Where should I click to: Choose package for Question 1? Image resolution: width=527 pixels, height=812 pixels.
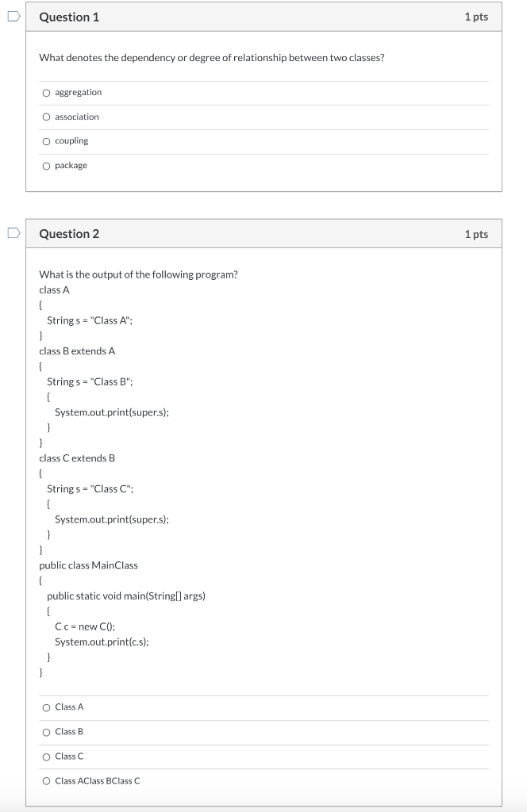click(46, 165)
